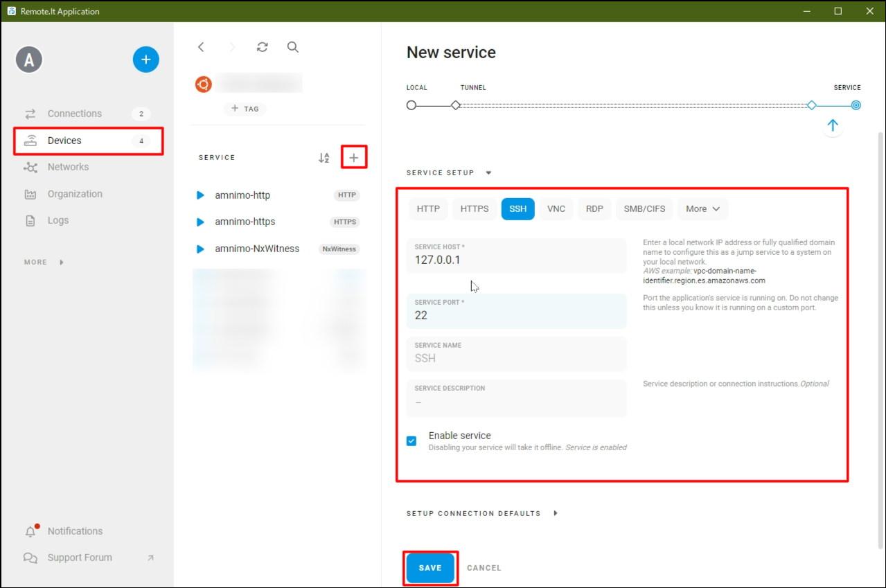The width and height of the screenshot is (886, 588).
Task: Click the SERVICE endpoint circle
Action: click(x=856, y=105)
